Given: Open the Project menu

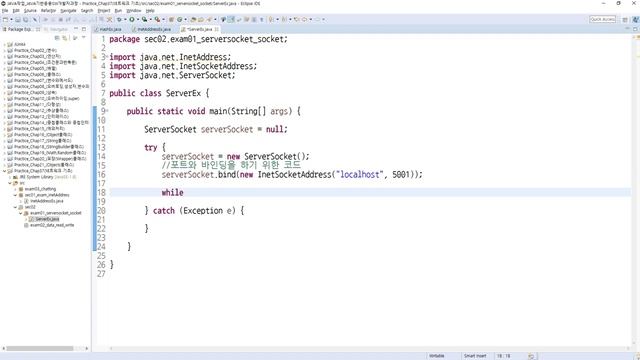Looking at the screenshot, I should coord(104,11).
